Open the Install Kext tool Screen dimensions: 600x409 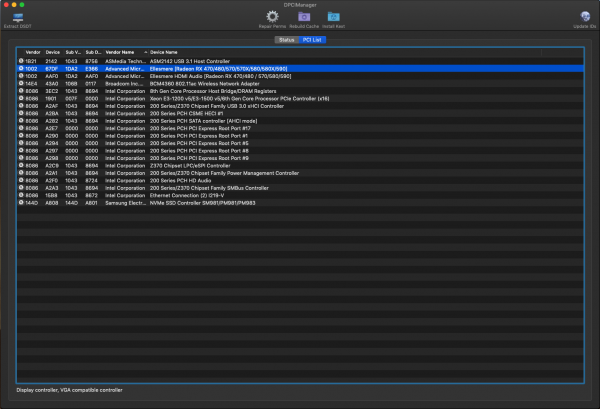(333, 18)
